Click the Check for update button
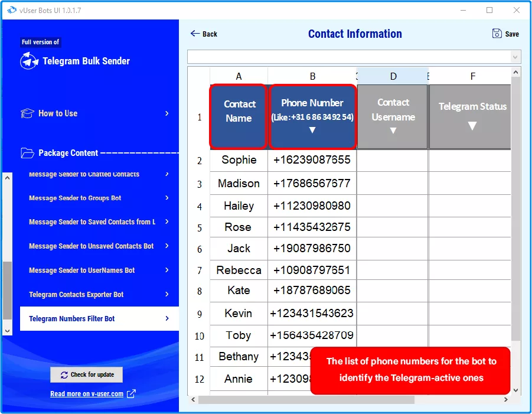The image size is (532, 414). click(x=87, y=374)
